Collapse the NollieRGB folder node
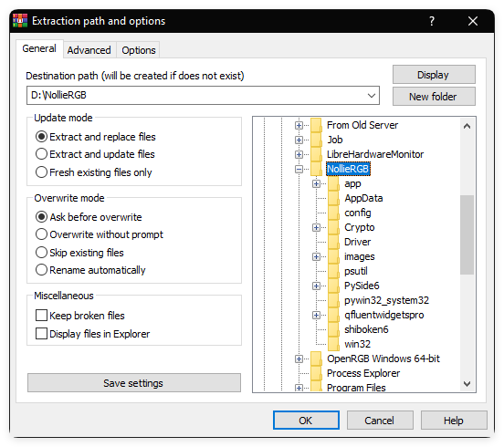 [299, 170]
